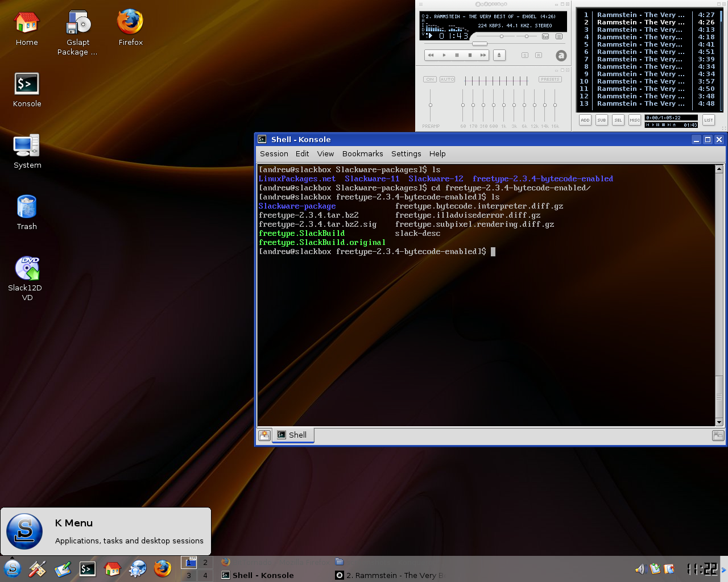The image size is (728, 582).
Task: Switch to virtual desktop 2 in pager
Action: point(205,563)
